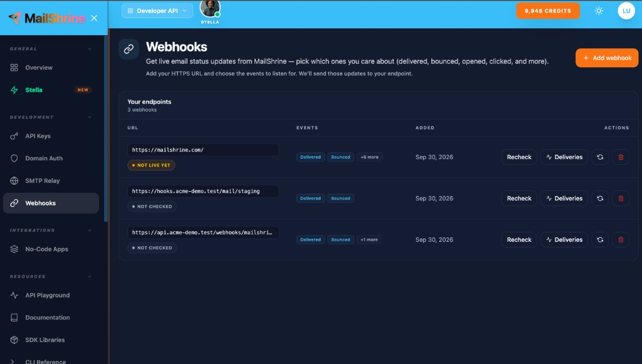Delete the staging webhook with trash icon
Screen dimensions: 642x364
(x=621, y=199)
